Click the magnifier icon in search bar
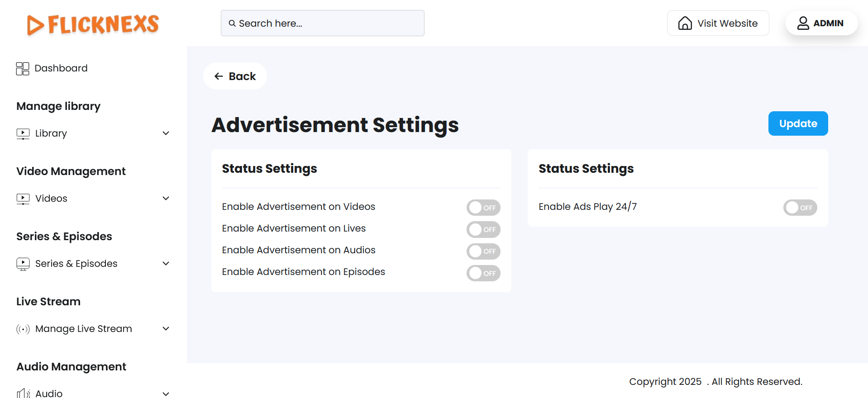 (x=232, y=24)
